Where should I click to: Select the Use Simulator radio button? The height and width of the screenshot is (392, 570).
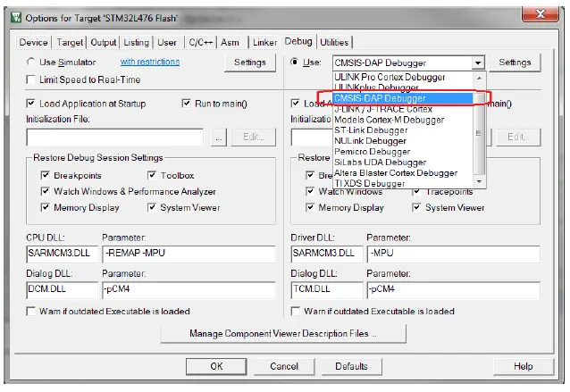tap(31, 63)
